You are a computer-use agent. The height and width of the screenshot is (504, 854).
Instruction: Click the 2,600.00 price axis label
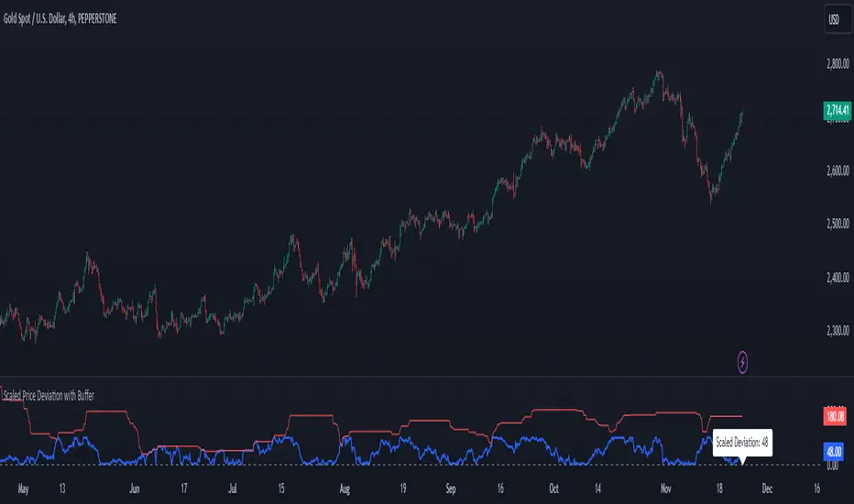click(x=838, y=171)
